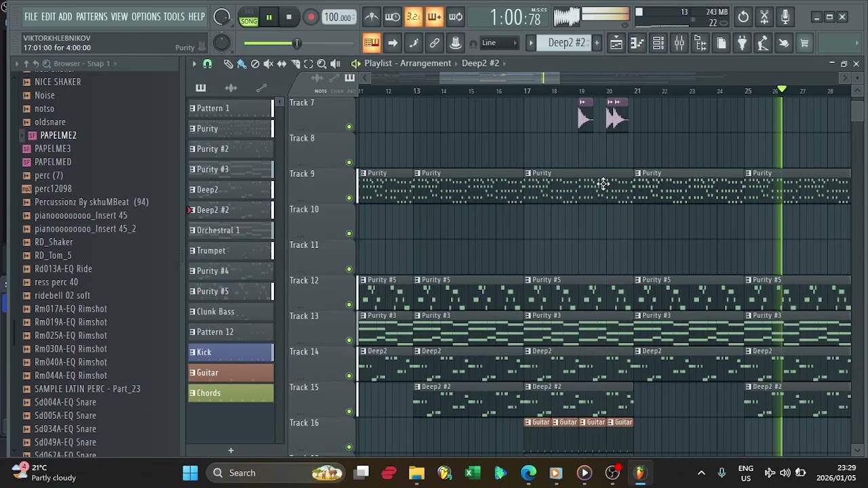868x488 pixels.
Task: Select the Draw pencil tool
Action: click(x=228, y=64)
